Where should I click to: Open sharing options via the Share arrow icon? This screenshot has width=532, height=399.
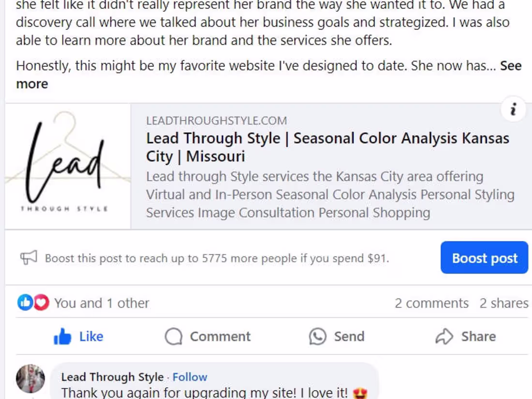coord(445,336)
